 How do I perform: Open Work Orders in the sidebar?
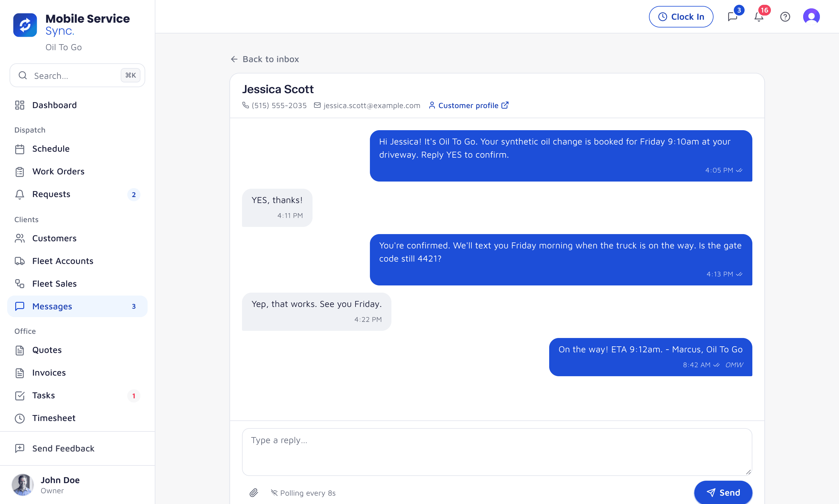[77, 171]
